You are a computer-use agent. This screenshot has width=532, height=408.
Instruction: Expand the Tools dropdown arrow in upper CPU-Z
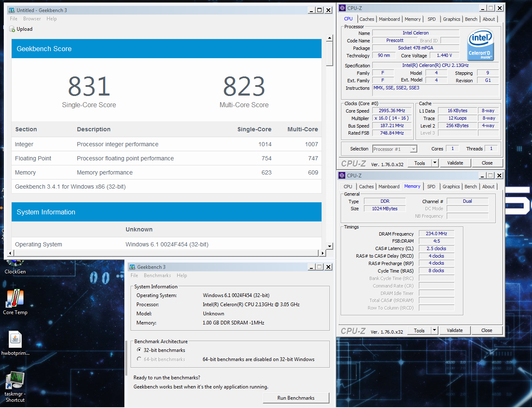[435, 163]
